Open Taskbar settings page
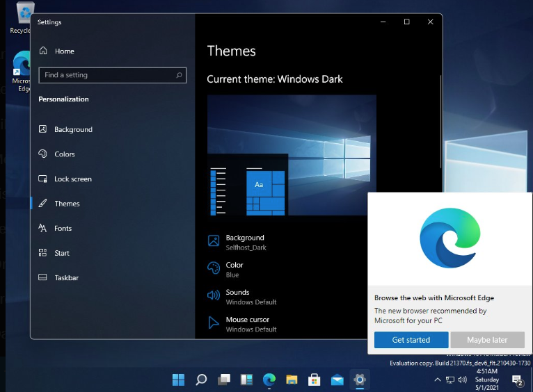 (66, 277)
